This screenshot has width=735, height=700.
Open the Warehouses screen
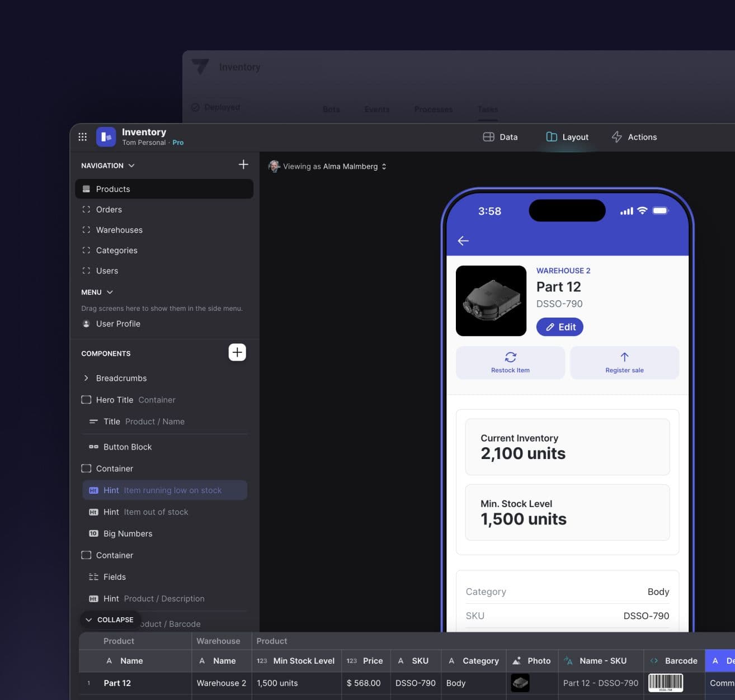[164, 230]
